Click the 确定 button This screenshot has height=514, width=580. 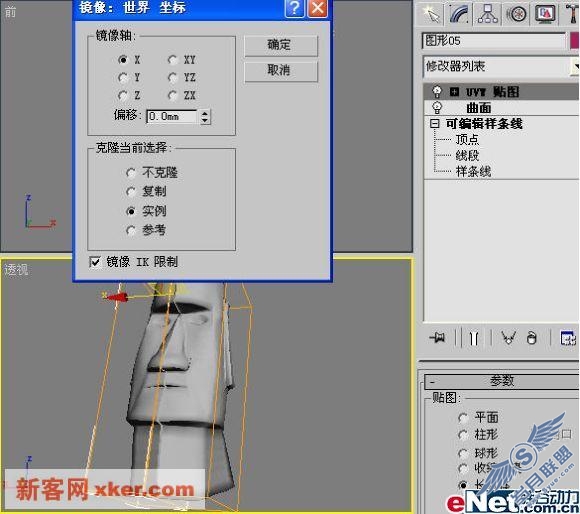tap(281, 45)
